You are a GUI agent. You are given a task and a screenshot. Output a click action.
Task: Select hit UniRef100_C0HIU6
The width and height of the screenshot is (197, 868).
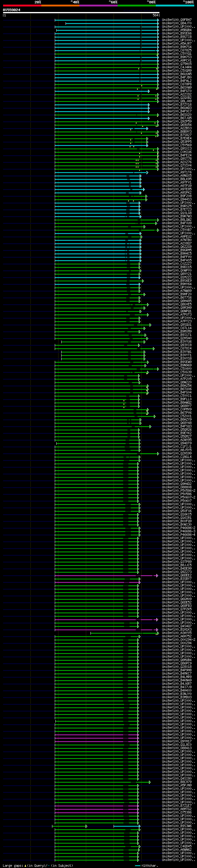tap(176, 152)
